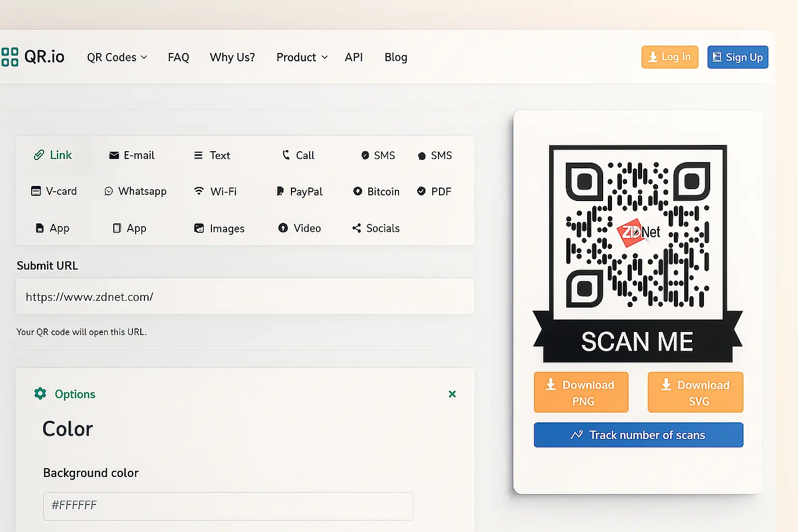Image resolution: width=798 pixels, height=532 pixels.
Task: Click the chart icon in Track scans
Action: (577, 435)
